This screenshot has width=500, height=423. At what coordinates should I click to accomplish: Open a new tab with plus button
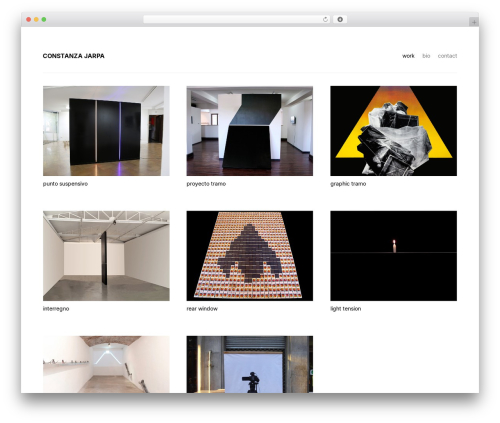point(474,22)
